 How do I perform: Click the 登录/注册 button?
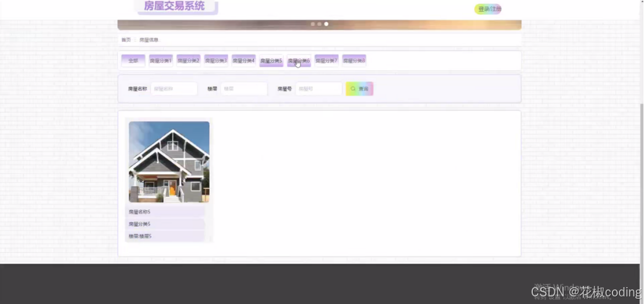488,9
